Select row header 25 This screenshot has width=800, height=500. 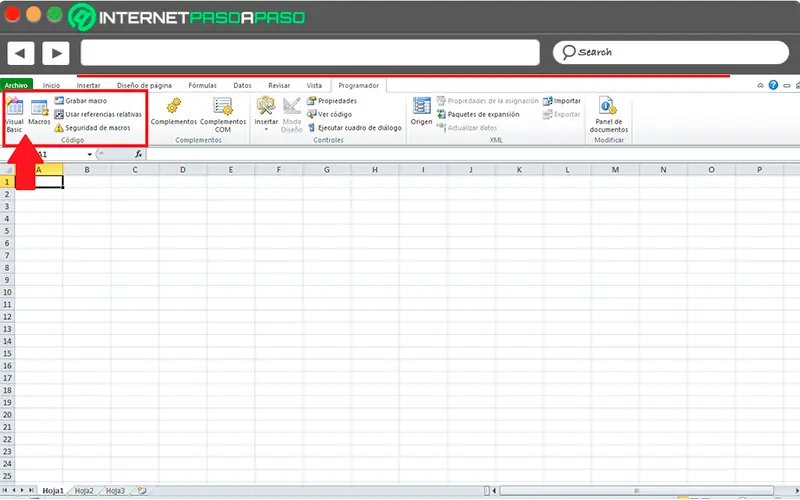7,476
